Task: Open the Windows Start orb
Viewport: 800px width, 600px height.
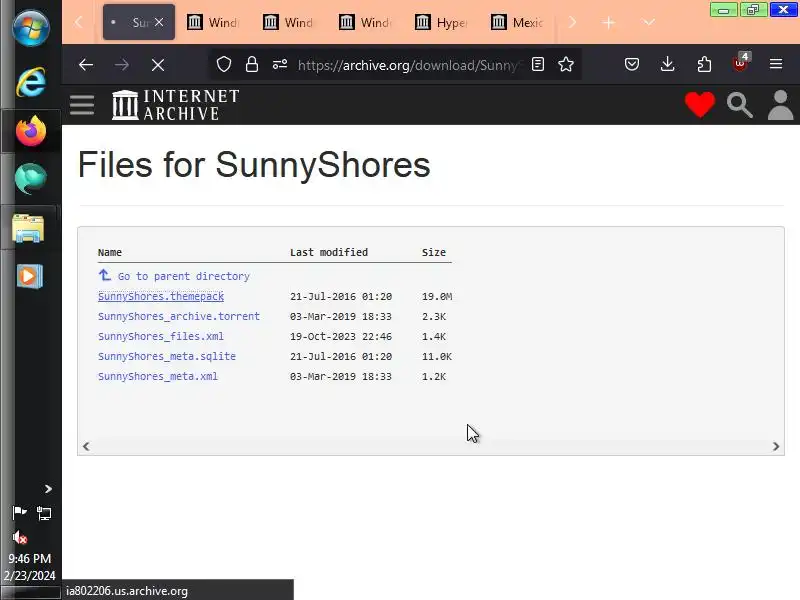Action: coord(31,28)
